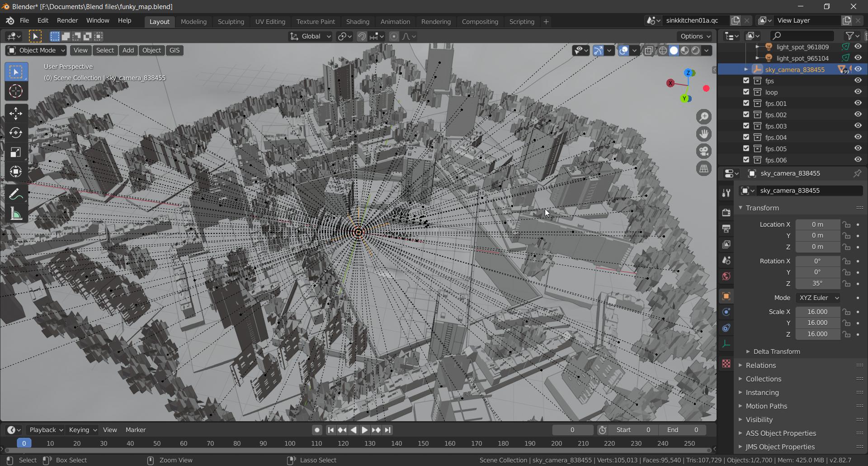Click the viewport zoom magnifier icon
The height and width of the screenshot is (466, 868).
(x=704, y=117)
